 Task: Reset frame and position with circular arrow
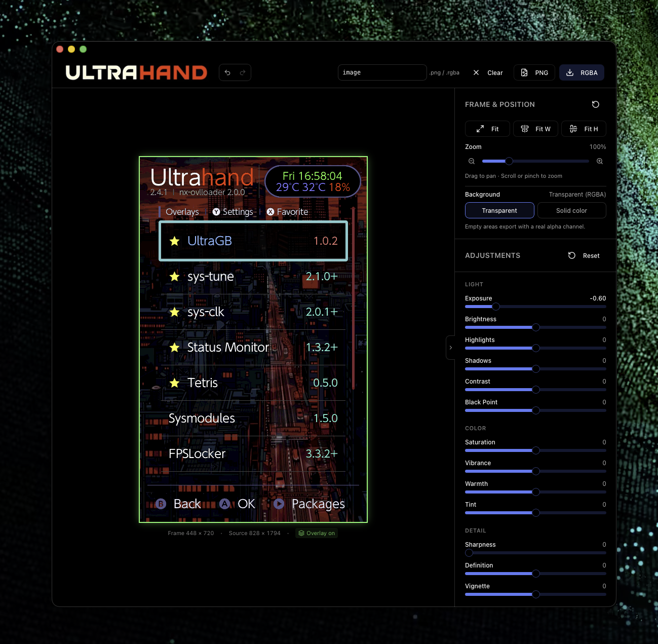pos(596,104)
